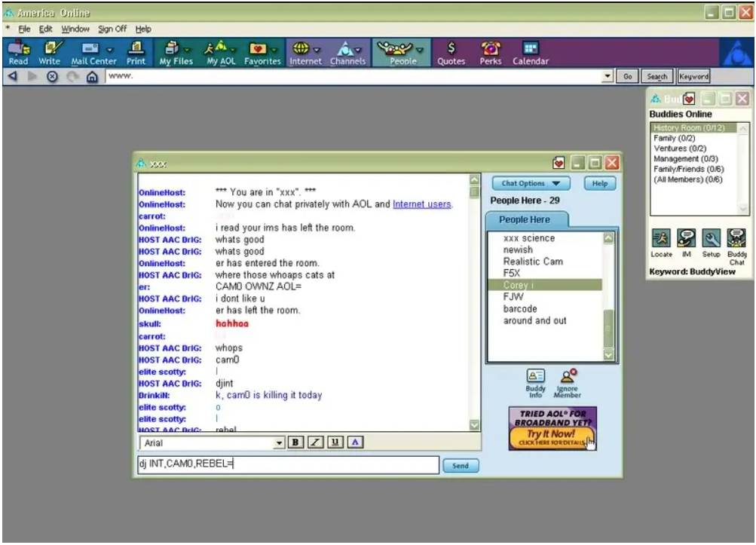This screenshot has width=756, height=545.
Task: Expand the Channels dropdown arrow
Action: [x=358, y=50]
